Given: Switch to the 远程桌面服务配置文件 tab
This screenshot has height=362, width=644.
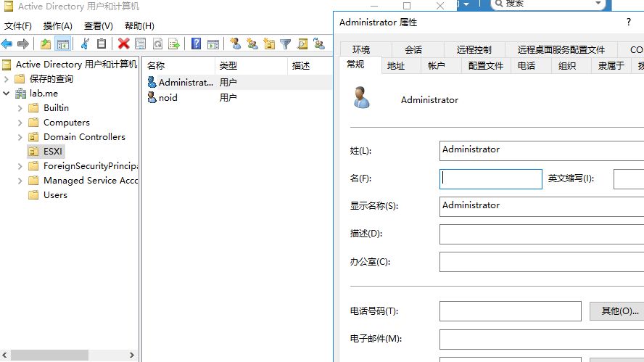Looking at the screenshot, I should [561, 50].
